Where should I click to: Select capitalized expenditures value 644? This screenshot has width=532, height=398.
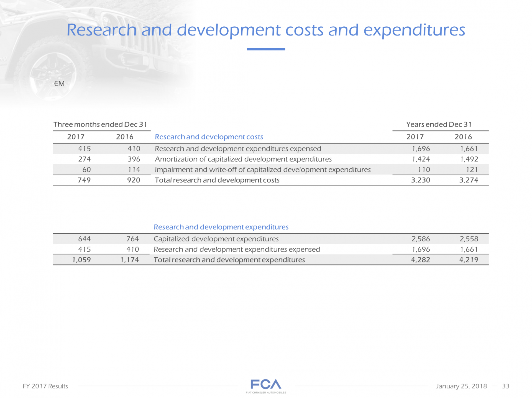84,239
